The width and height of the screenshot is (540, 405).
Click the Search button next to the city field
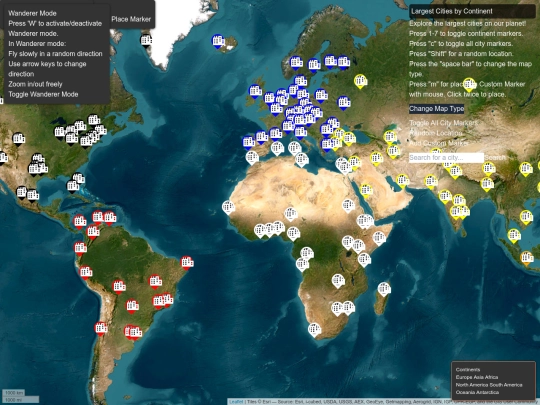495,158
